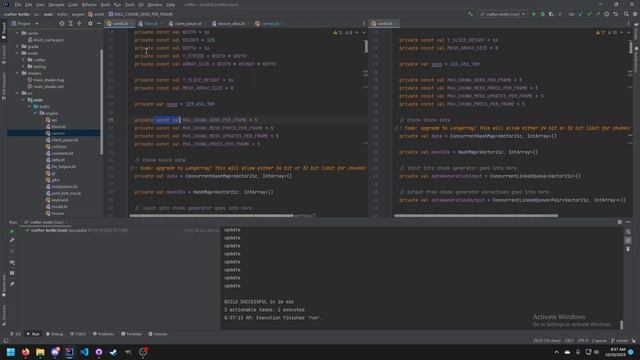
Task: Open the Services tool window button
Action: pyautogui.click(x=158, y=334)
